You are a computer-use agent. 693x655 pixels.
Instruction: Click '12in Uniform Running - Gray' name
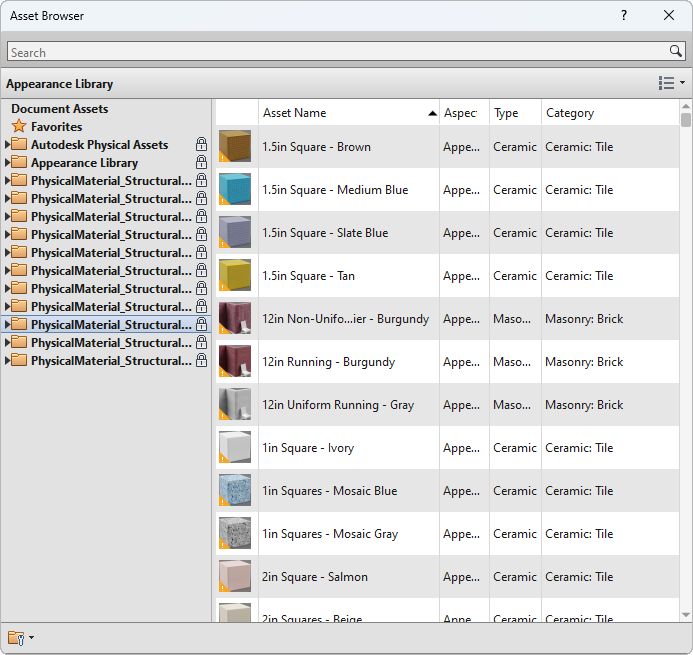click(338, 404)
